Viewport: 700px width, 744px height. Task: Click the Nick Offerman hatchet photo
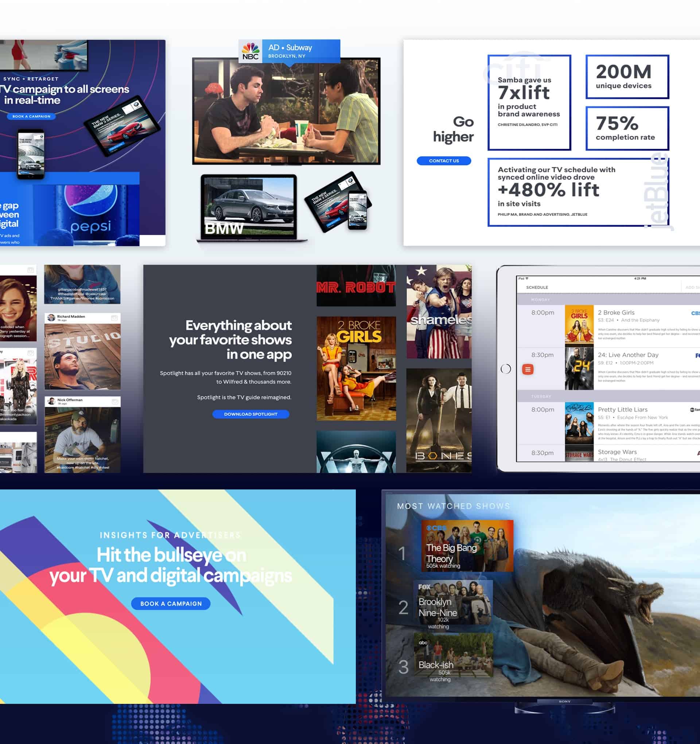point(82,440)
